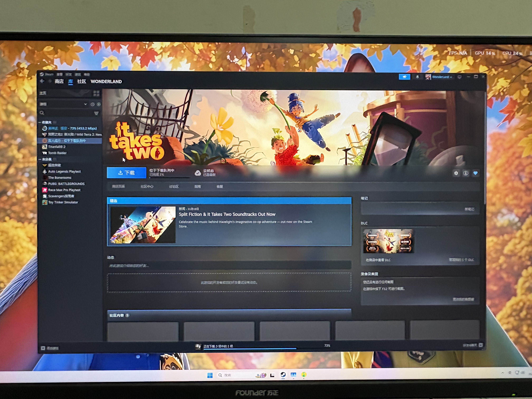This screenshot has height=399, width=532.
Task: Open Steam from the Windows taskbar
Action: coord(283,375)
